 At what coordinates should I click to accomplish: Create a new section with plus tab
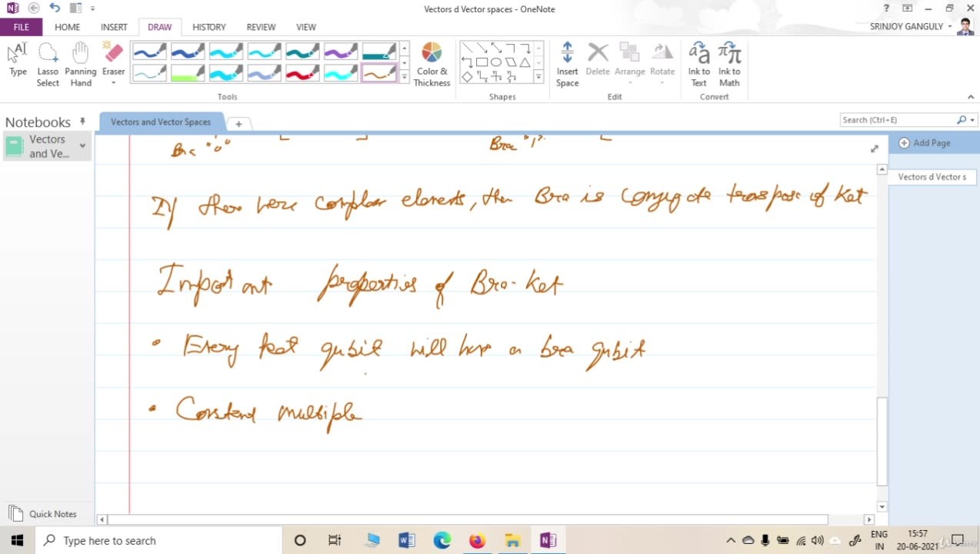point(239,124)
